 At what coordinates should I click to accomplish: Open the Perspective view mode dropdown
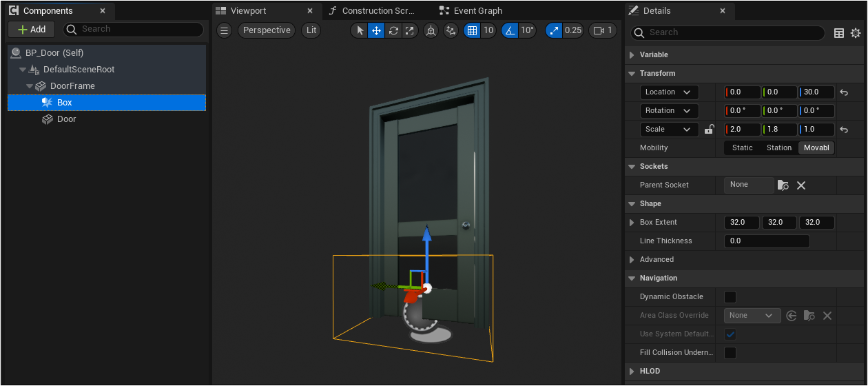pos(267,30)
